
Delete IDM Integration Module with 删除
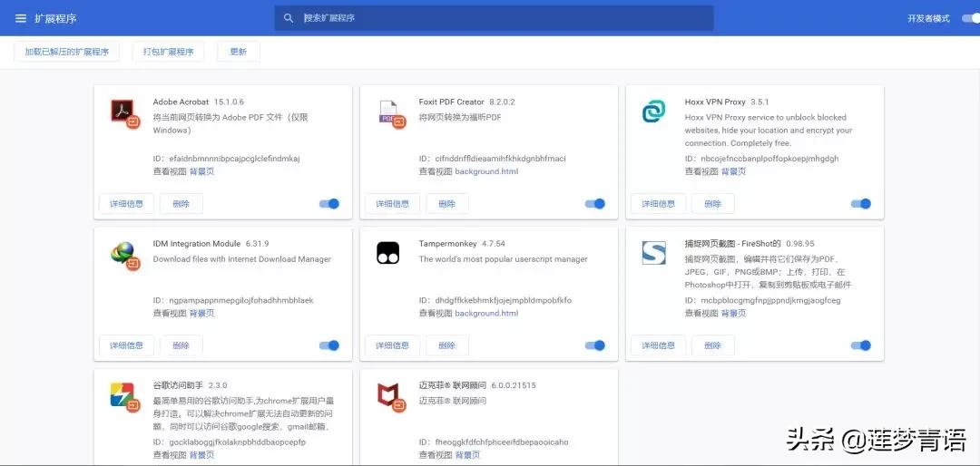(181, 345)
